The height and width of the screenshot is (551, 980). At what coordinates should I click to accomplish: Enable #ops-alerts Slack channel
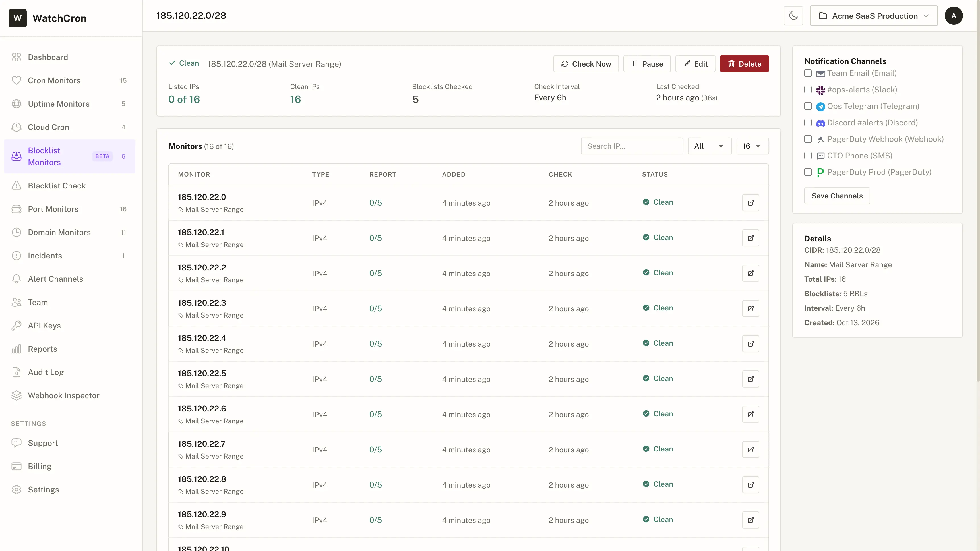click(808, 89)
